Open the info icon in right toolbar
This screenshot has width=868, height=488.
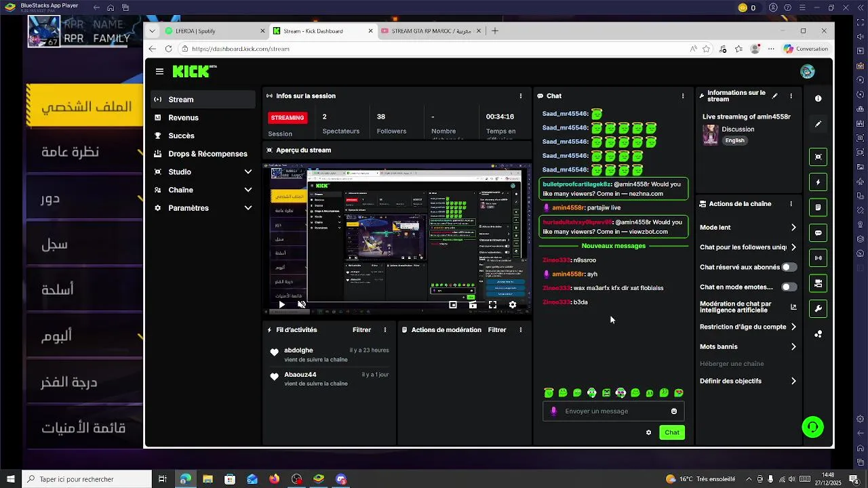[818, 98]
